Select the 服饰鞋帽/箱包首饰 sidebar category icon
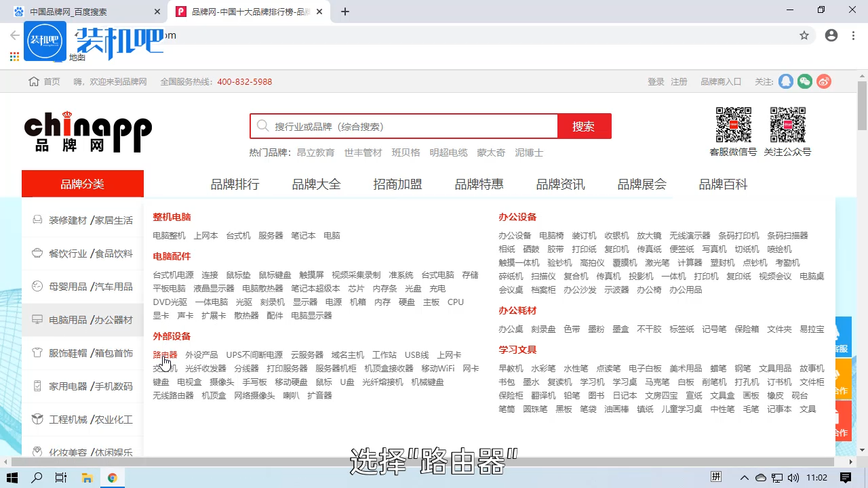Screen dimensions: 868x488 (38, 352)
